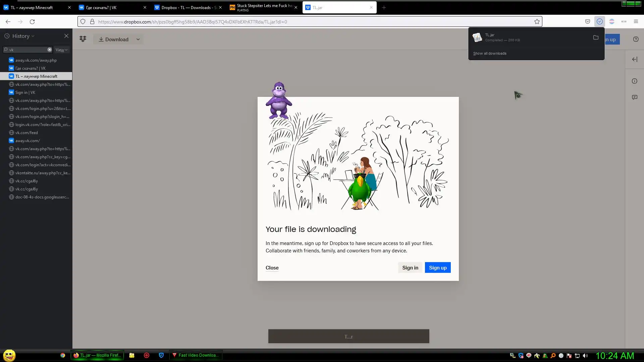
Task: Bookmark this page with star icon
Action: click(537, 22)
